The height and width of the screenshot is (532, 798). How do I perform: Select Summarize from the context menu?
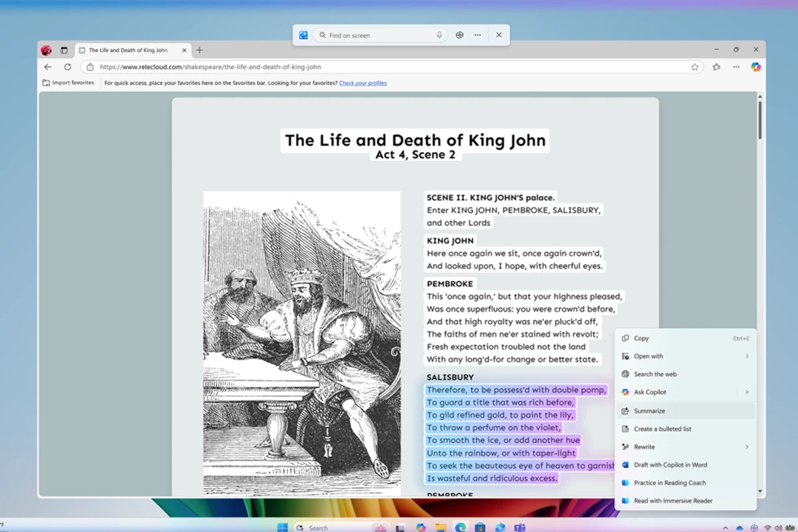[x=686, y=411]
